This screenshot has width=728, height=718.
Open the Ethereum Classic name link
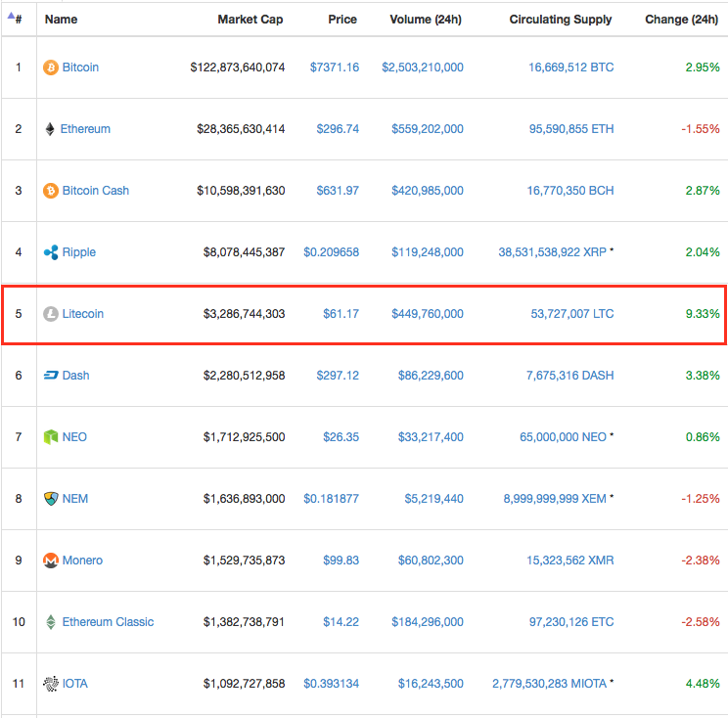click(x=108, y=622)
